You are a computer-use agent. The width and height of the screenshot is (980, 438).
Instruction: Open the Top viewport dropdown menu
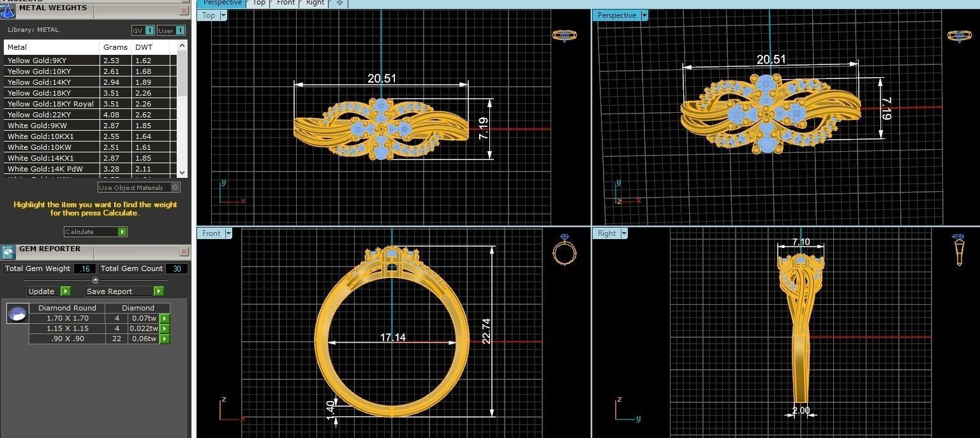point(223,15)
